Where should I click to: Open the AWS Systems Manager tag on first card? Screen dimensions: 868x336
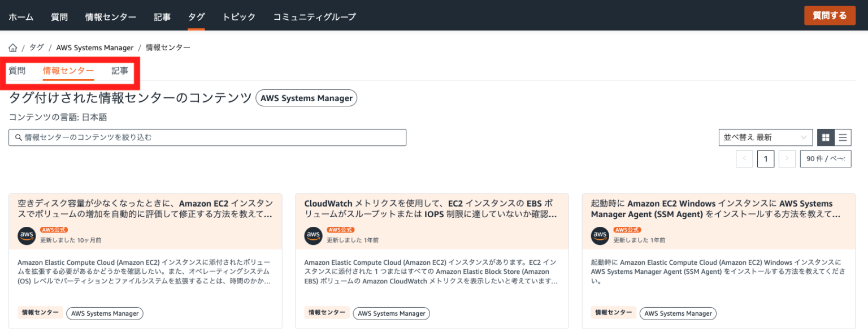point(105,313)
